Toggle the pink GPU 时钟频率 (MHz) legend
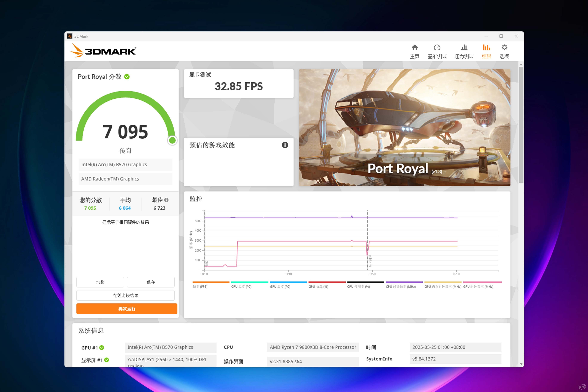The height and width of the screenshot is (392, 588). (x=482, y=285)
